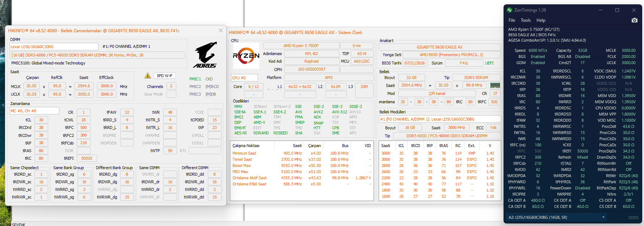Click the DDR5-6000 SDRAM UDIMM SK Hynix field
The width and height of the screenshot is (644, 226).
(97, 55)
